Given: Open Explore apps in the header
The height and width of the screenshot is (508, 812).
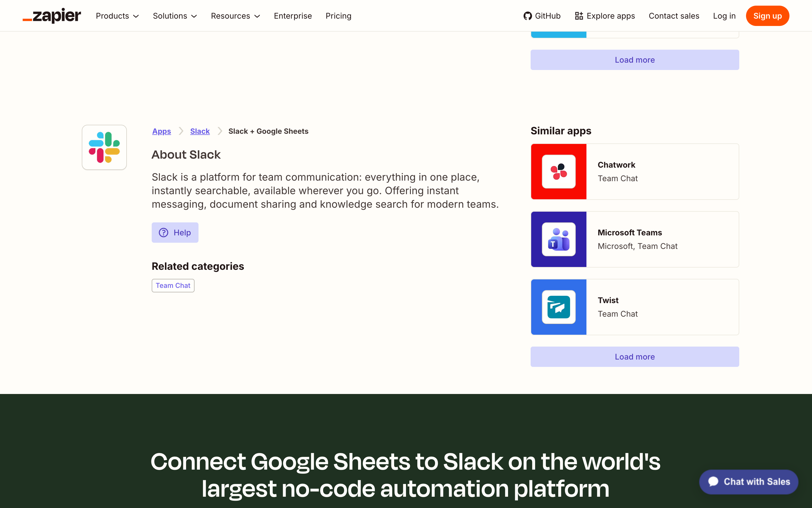Looking at the screenshot, I should 605,16.
